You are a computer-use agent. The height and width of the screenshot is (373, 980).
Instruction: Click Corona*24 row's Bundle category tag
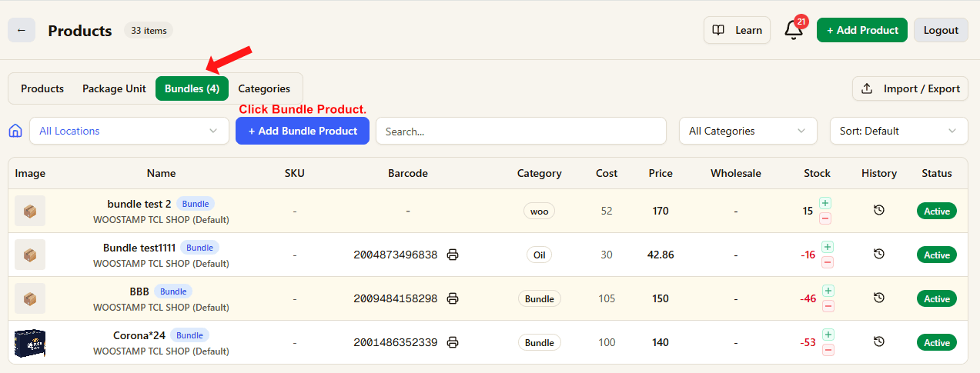point(539,342)
